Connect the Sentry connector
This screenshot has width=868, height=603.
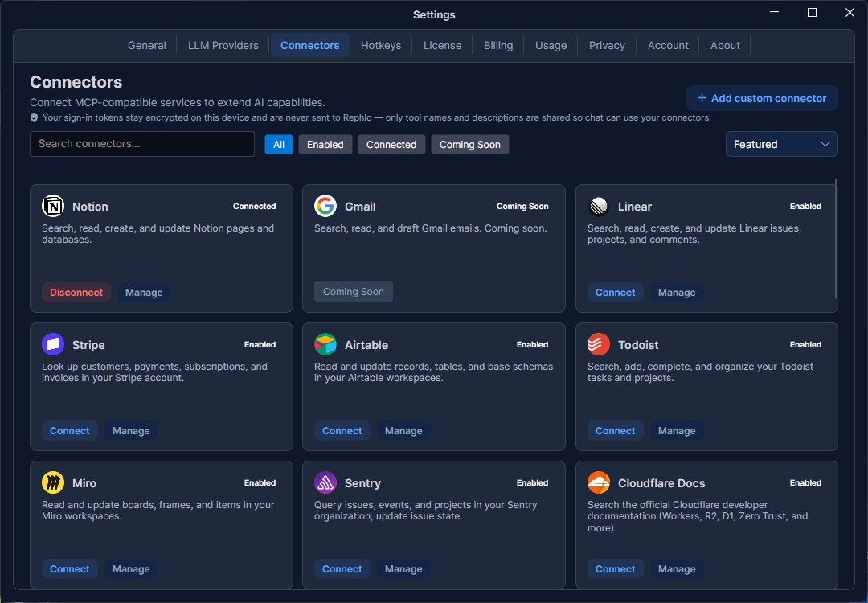tap(342, 569)
